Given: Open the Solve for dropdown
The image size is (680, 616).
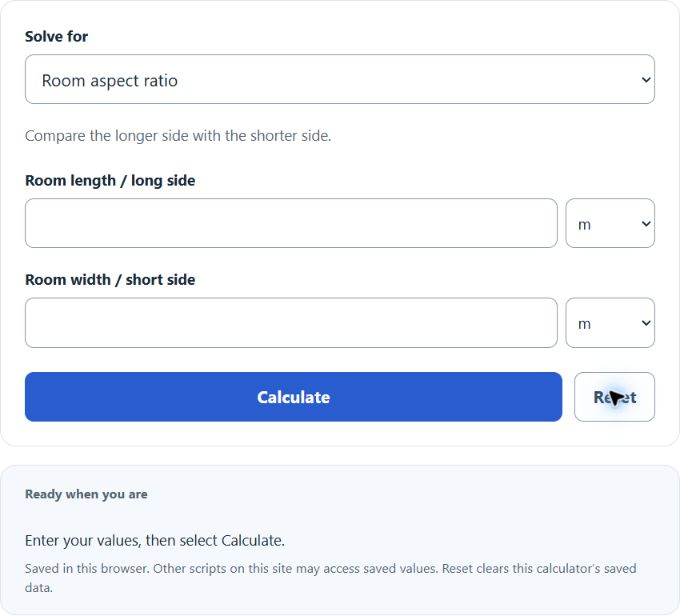Looking at the screenshot, I should pyautogui.click(x=340, y=79).
